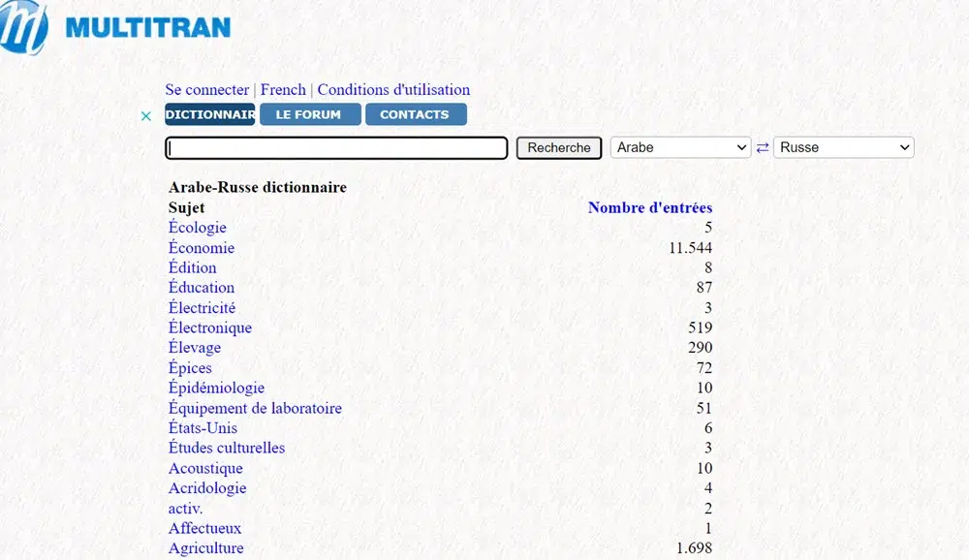The width and height of the screenshot is (969, 560).
Task: Open the Russe target language dropdown
Action: [843, 147]
